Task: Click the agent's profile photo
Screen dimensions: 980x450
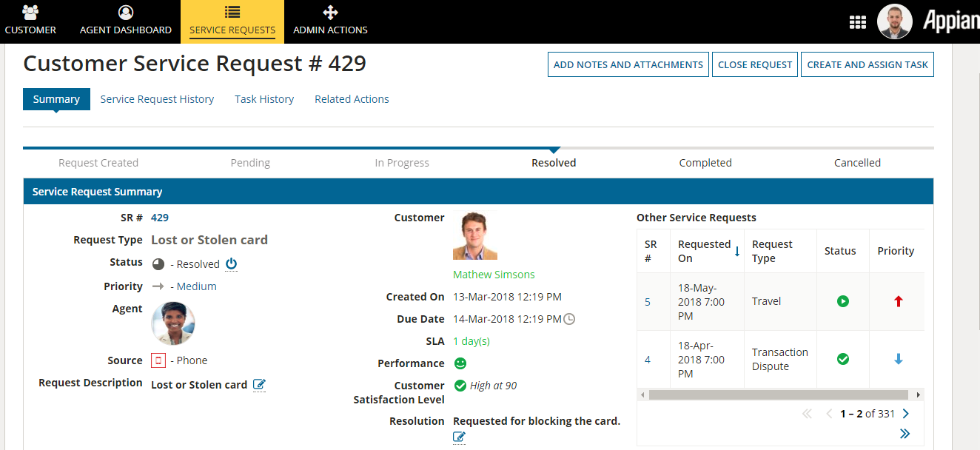Action: click(173, 323)
